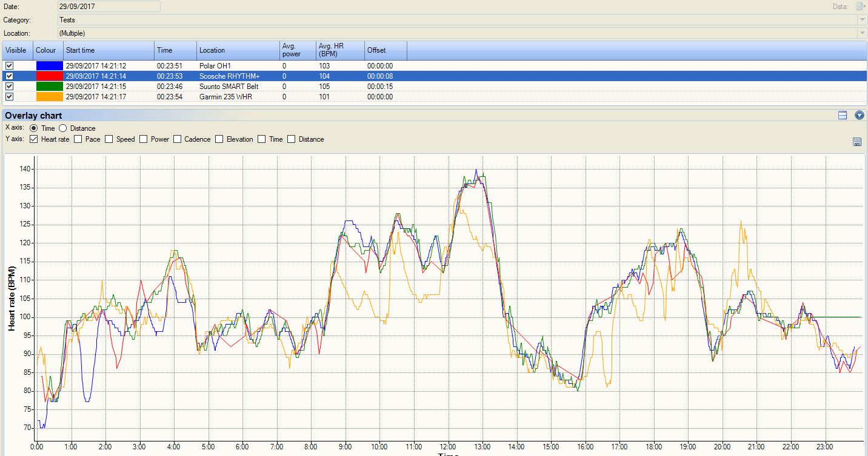Sort by the Start time column header
868x456 pixels.
click(x=109, y=50)
